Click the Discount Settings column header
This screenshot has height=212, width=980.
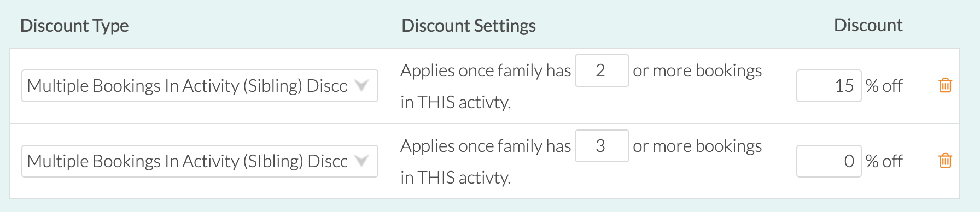coord(469,26)
